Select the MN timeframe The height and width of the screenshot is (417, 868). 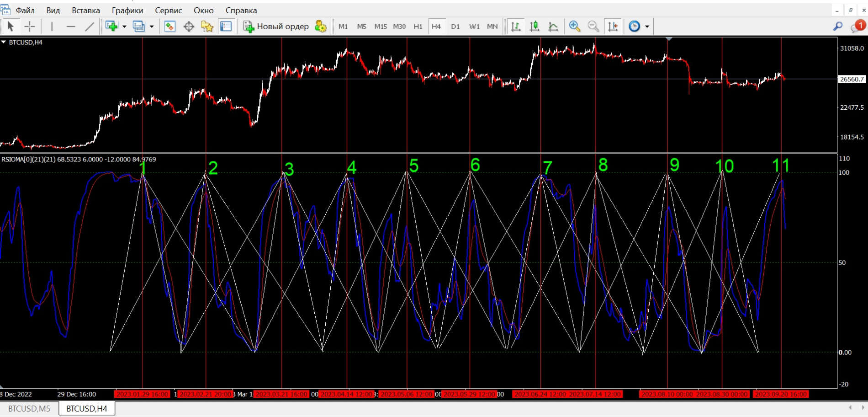pos(492,27)
